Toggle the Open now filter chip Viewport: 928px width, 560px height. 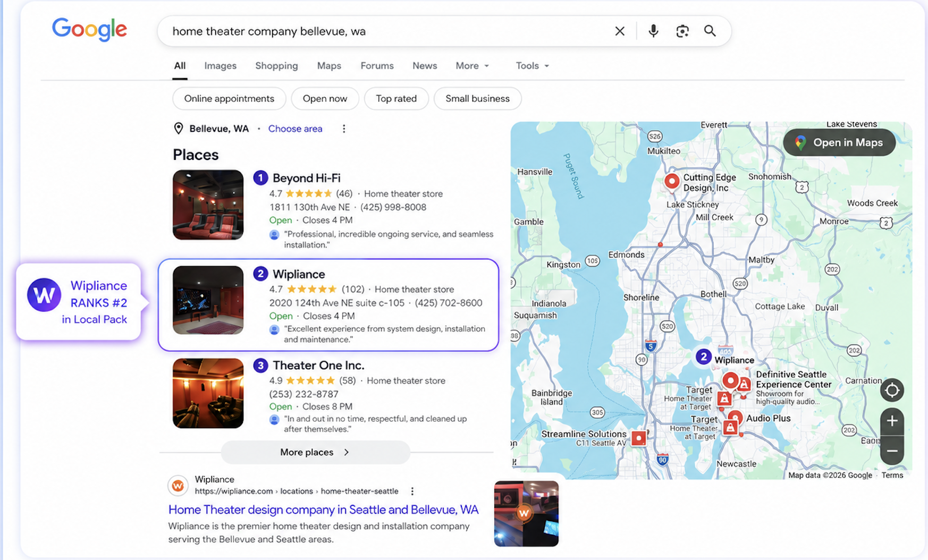325,99
